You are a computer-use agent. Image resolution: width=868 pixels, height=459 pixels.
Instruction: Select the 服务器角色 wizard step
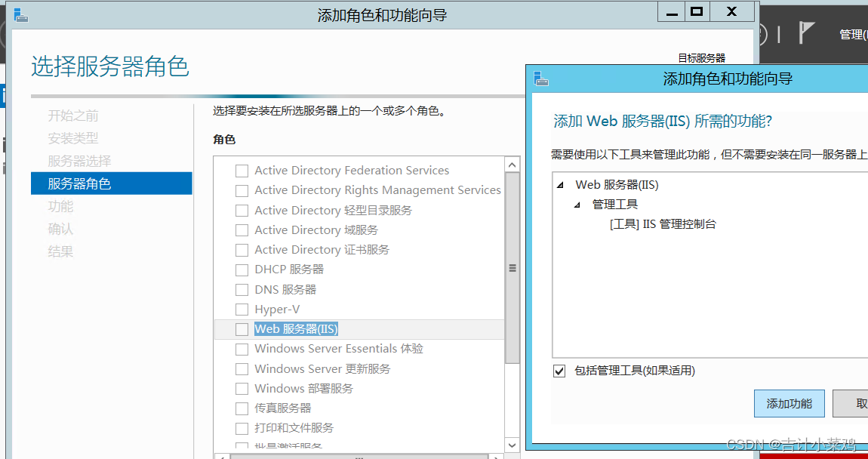pos(111,183)
